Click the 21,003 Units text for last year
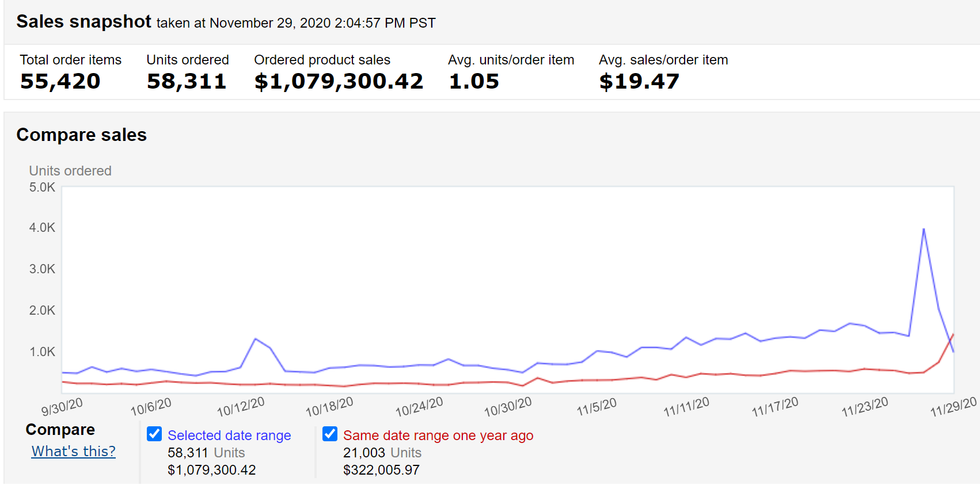 click(382, 453)
